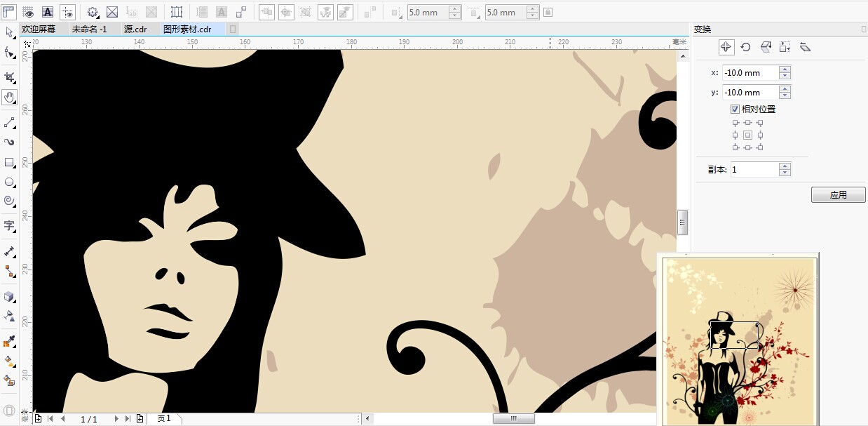Toggle the 相对位置 checkbox

[x=735, y=109]
